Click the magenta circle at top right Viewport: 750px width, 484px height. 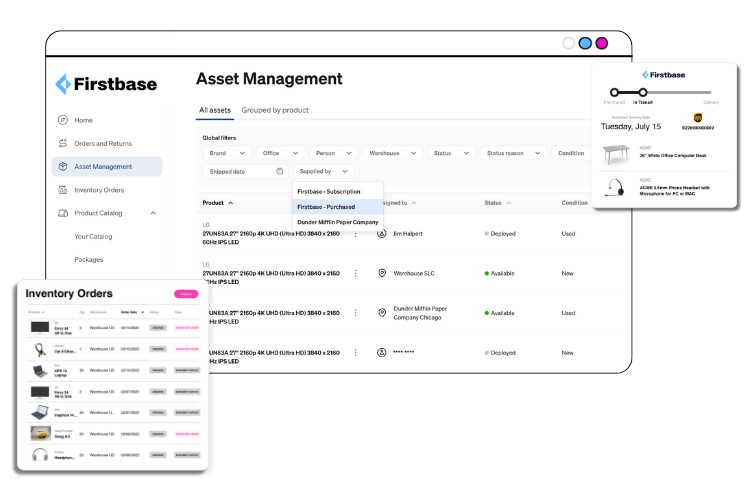point(602,44)
